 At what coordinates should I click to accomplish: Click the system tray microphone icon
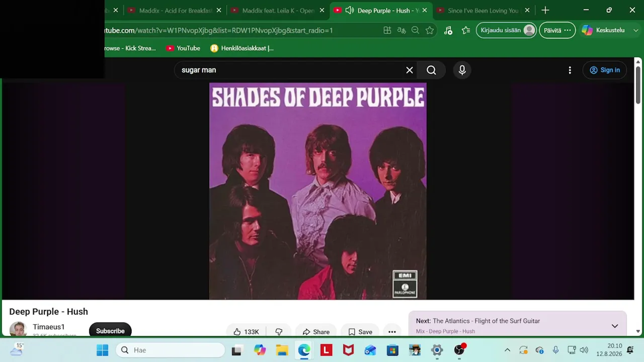pos(555,350)
